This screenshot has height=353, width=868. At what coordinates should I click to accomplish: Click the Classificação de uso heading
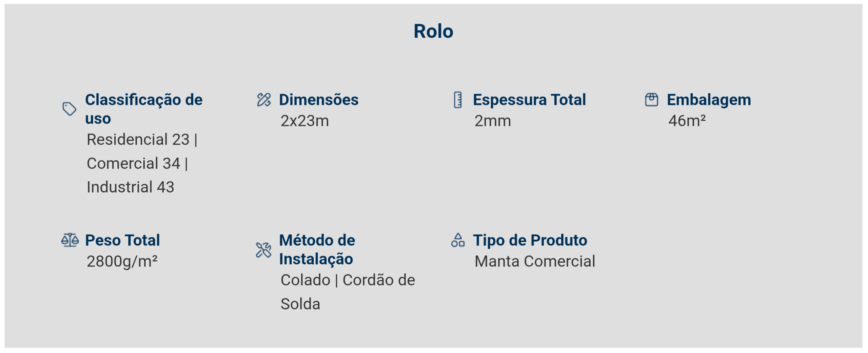144,109
